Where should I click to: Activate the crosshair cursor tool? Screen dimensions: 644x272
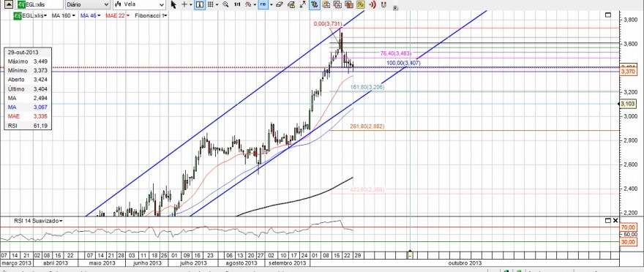pyautogui.click(x=184, y=4)
